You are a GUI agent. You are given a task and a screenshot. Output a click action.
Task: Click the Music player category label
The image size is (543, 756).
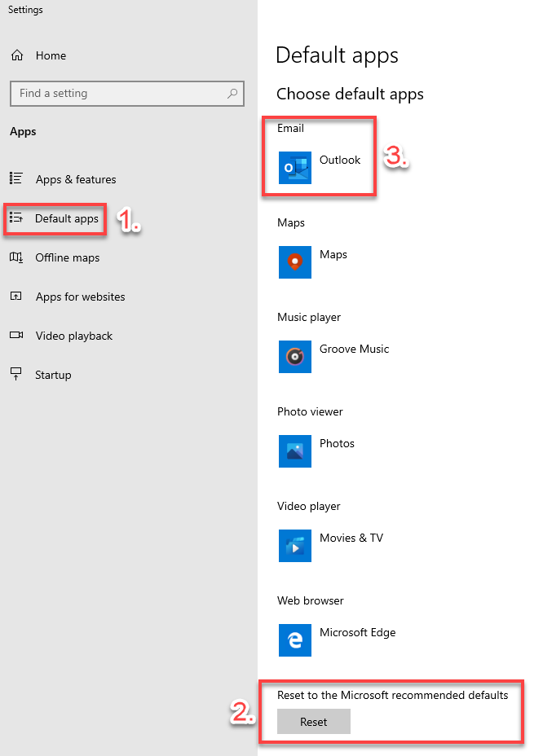309,317
